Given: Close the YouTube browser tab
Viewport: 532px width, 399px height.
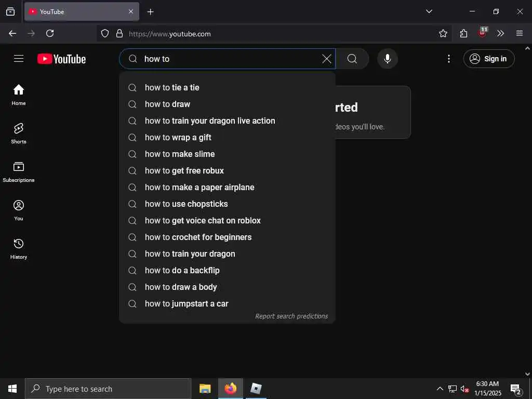Looking at the screenshot, I should click(131, 11).
